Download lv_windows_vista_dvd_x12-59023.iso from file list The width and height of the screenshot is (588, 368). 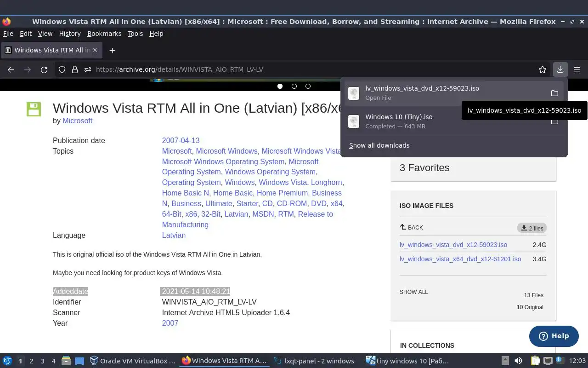(x=453, y=245)
